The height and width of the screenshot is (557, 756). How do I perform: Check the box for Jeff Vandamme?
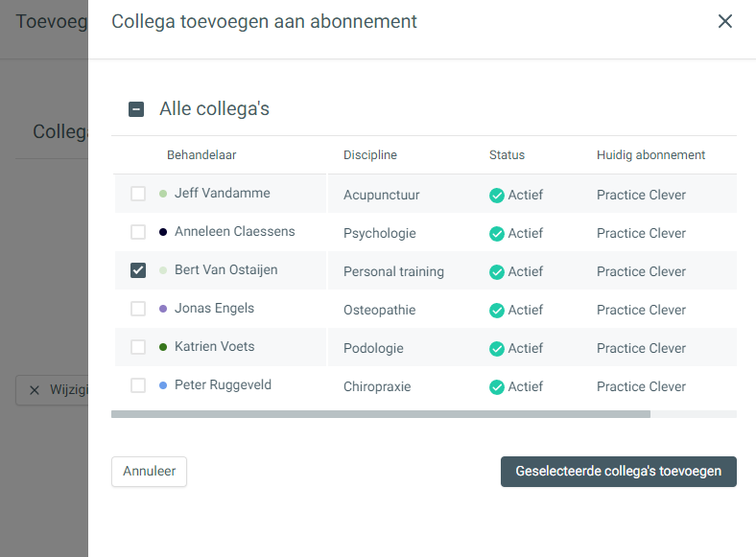click(x=138, y=194)
